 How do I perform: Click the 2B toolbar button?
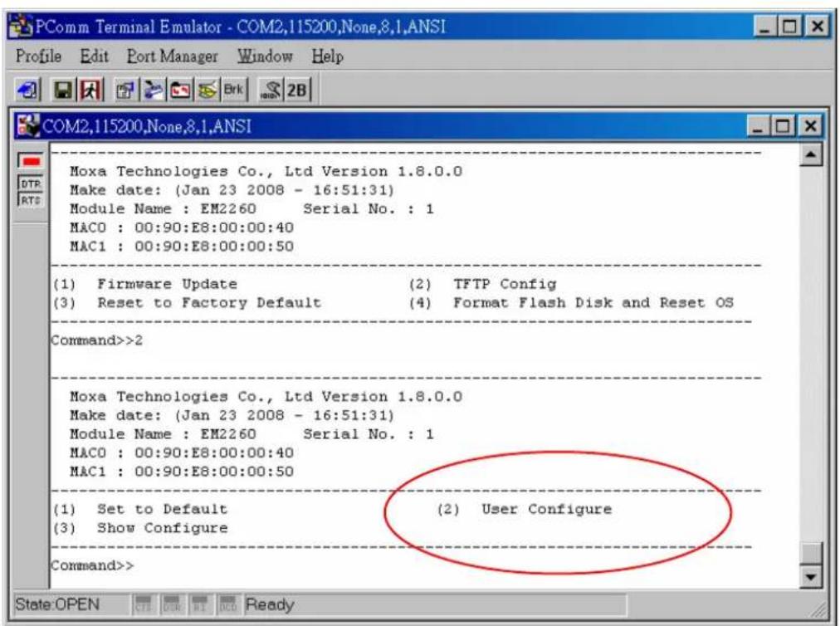tap(297, 90)
